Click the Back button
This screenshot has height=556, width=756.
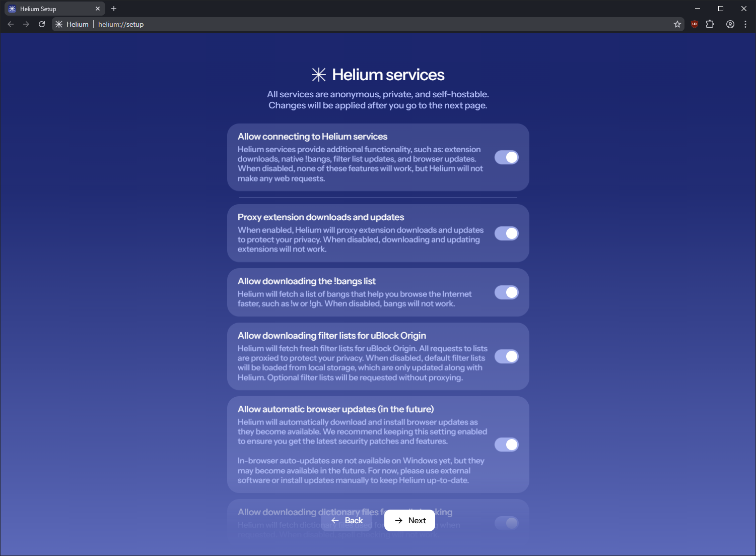[x=348, y=520]
